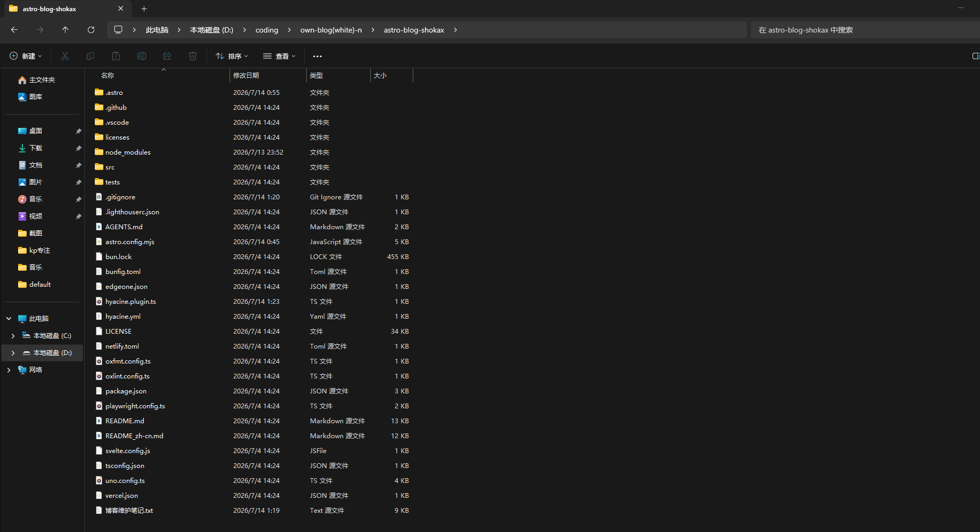Select the vercel.json file

coord(116,496)
